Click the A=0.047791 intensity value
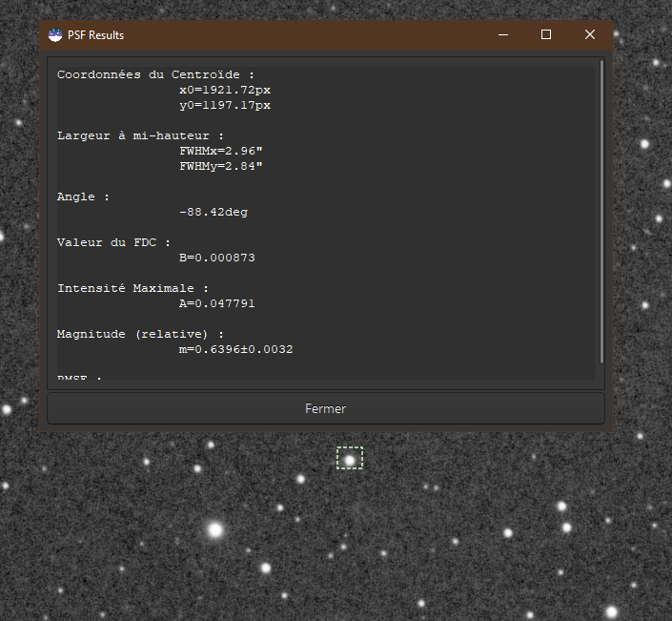This screenshot has height=621, width=672. 217,303
